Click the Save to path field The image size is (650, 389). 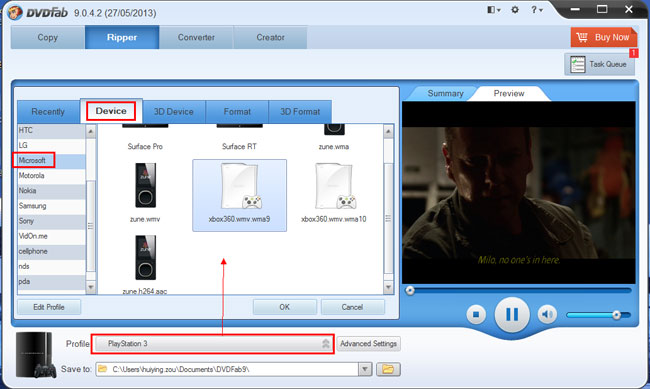coord(227,369)
